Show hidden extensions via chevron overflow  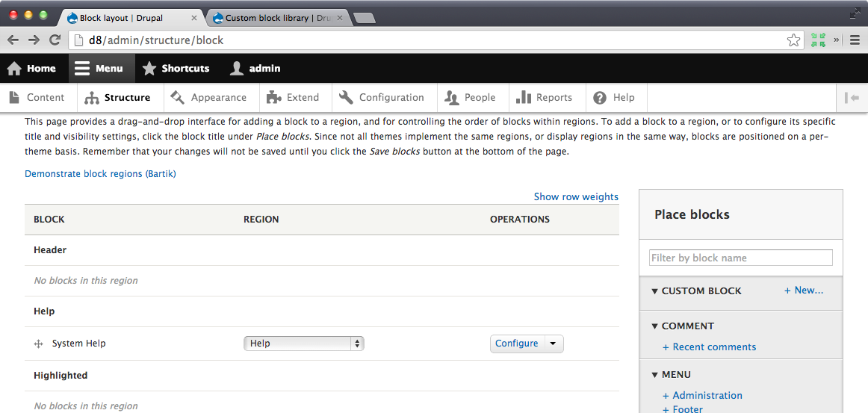pos(837,40)
